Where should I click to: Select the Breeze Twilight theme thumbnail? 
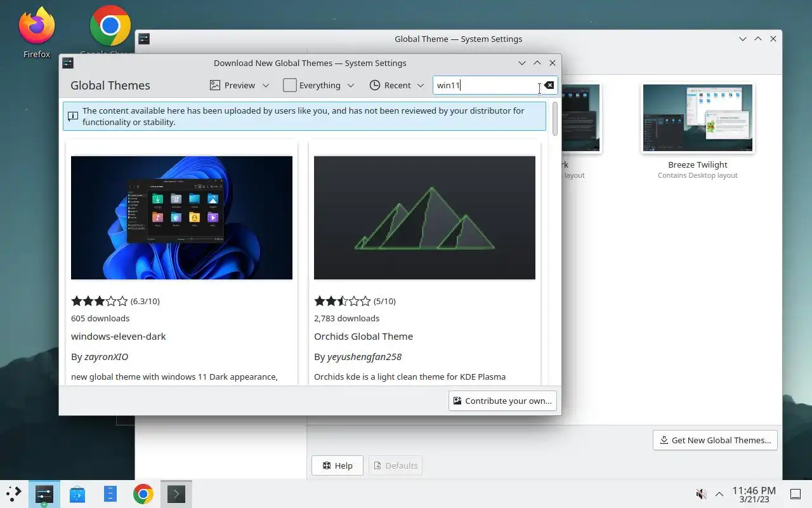698,119
